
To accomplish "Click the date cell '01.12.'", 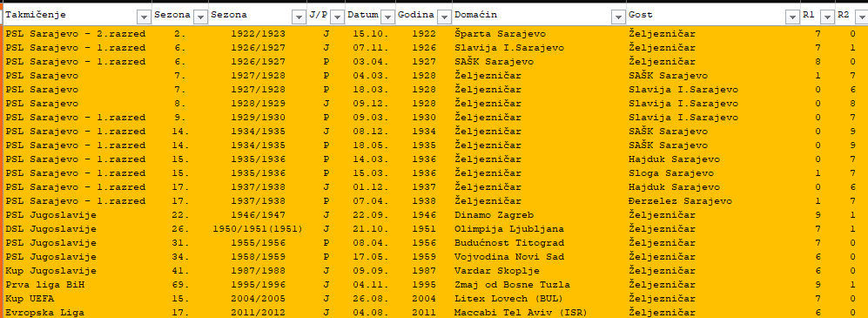I will tap(370, 187).
